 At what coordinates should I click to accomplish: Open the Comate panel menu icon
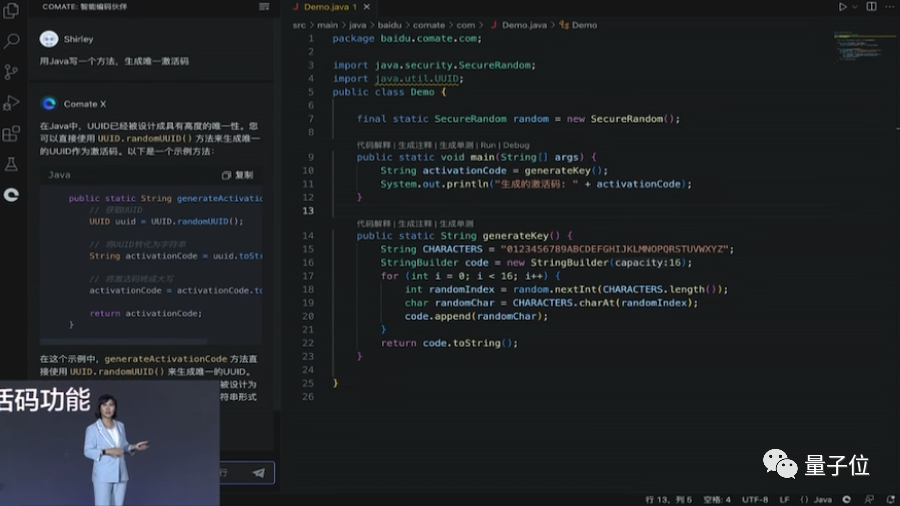pos(263,7)
